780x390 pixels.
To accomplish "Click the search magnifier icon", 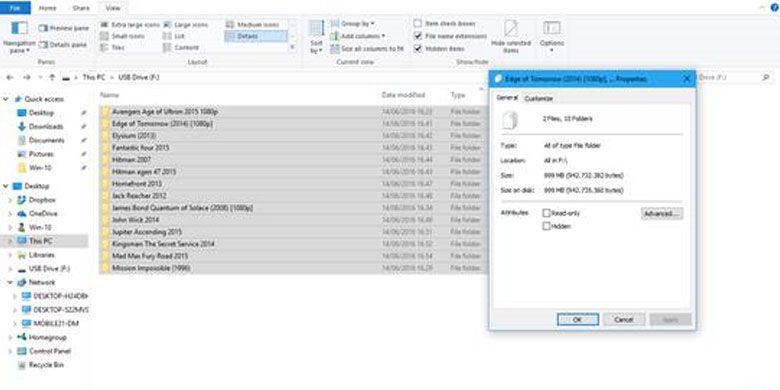I will point(766,78).
